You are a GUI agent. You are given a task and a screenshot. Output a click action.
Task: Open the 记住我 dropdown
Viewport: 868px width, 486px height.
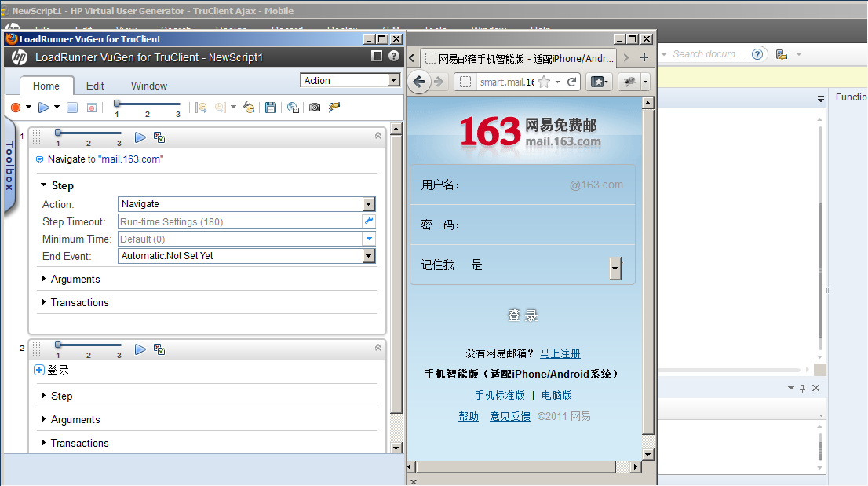pos(615,268)
